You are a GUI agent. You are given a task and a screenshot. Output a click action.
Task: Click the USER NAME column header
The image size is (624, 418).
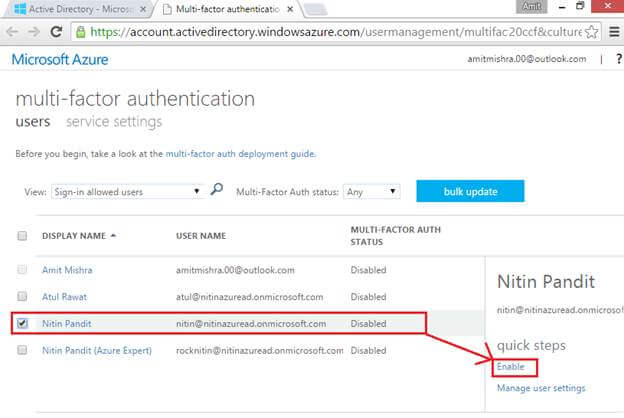point(201,236)
